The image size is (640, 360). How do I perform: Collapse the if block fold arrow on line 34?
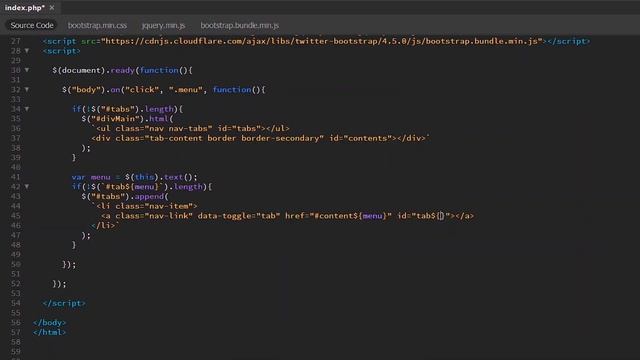(x=27, y=109)
